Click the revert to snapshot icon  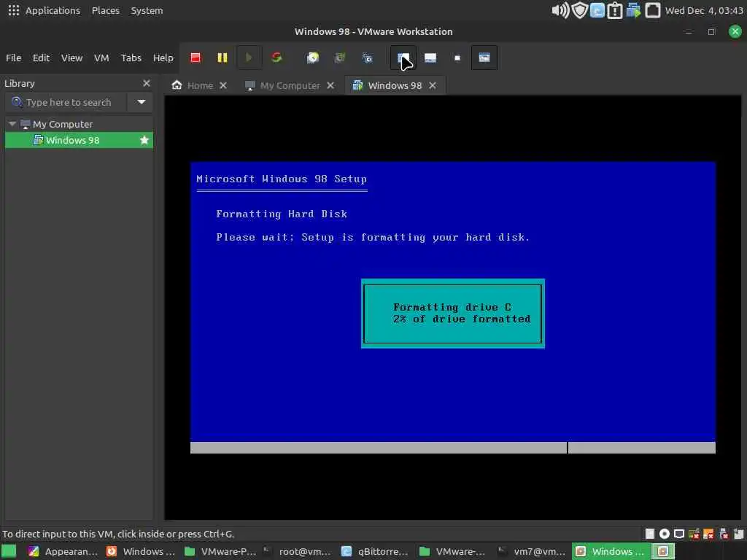click(x=340, y=58)
